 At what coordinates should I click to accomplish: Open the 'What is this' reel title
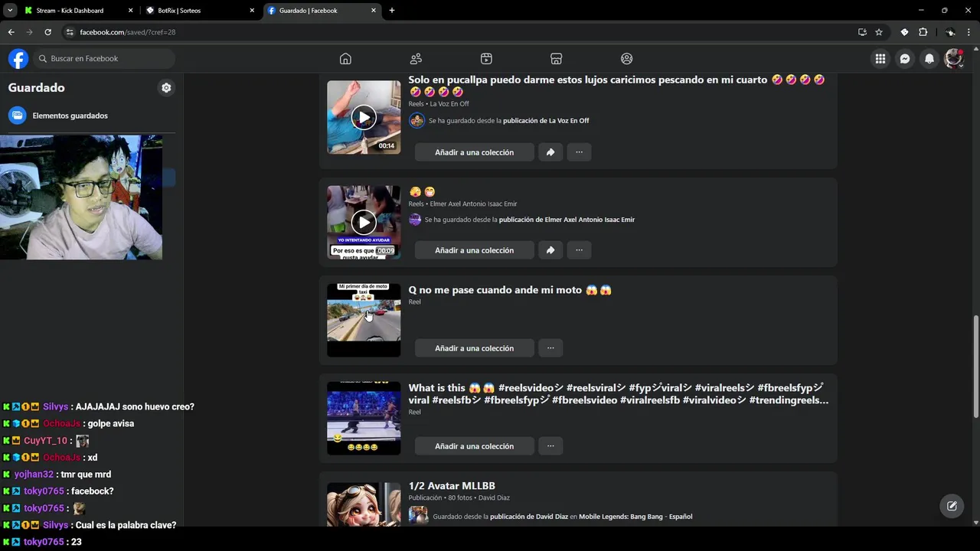tap(618, 394)
